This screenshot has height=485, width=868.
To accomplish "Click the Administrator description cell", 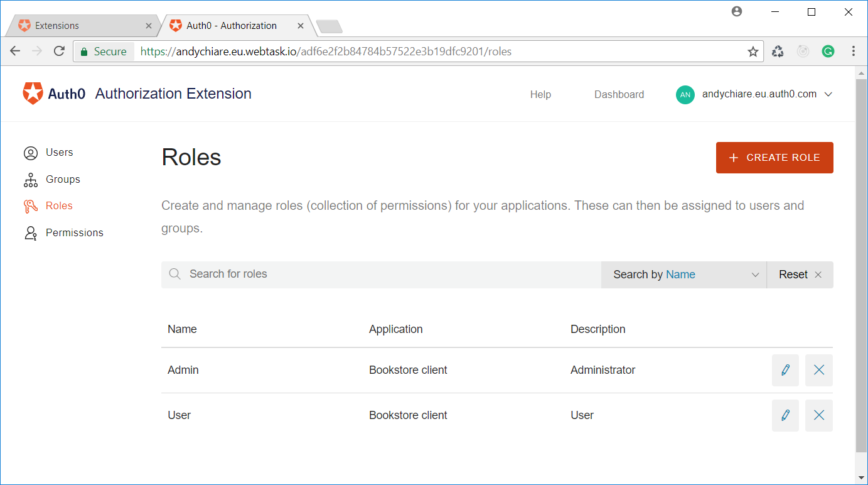I will tap(603, 370).
